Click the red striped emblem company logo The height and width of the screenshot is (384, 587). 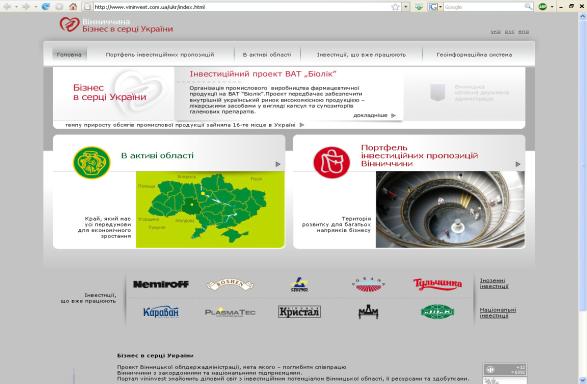click(368, 285)
